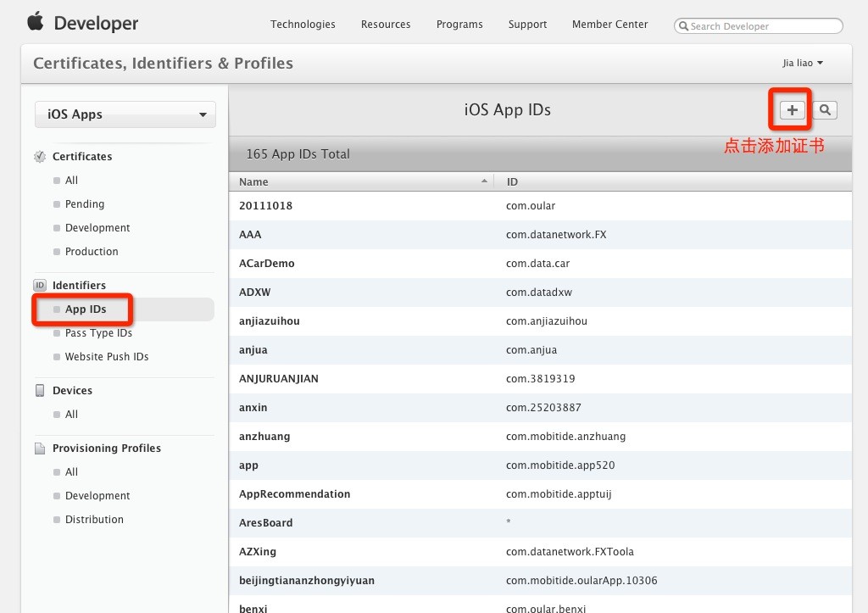Select Pending certificates

pyautogui.click(x=85, y=204)
